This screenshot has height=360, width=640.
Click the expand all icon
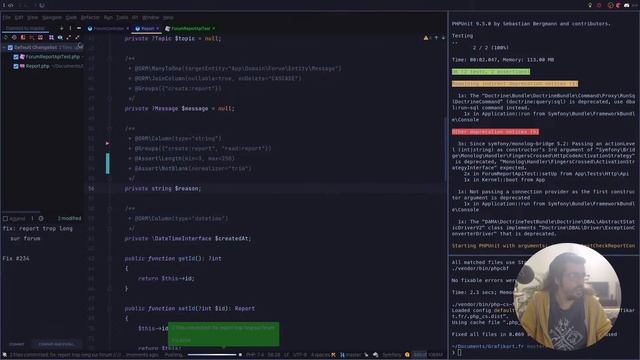[x=69, y=38]
